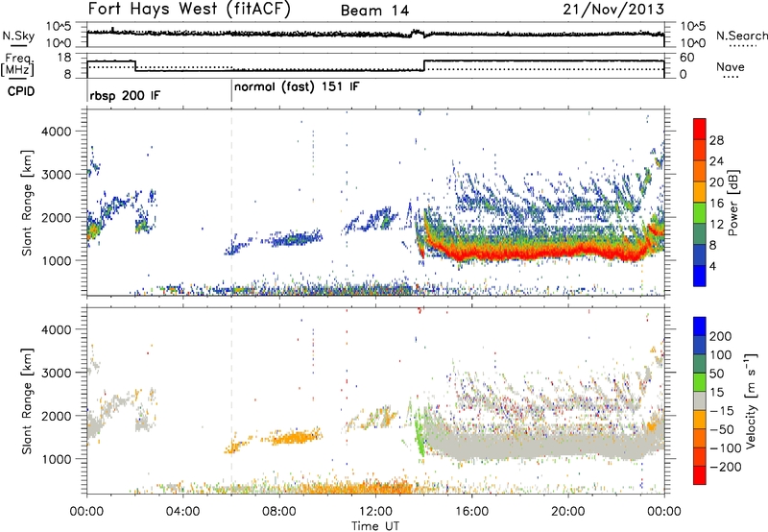Click "200" on the Velocity color bar
The height and width of the screenshot is (532, 768).
tap(721, 336)
